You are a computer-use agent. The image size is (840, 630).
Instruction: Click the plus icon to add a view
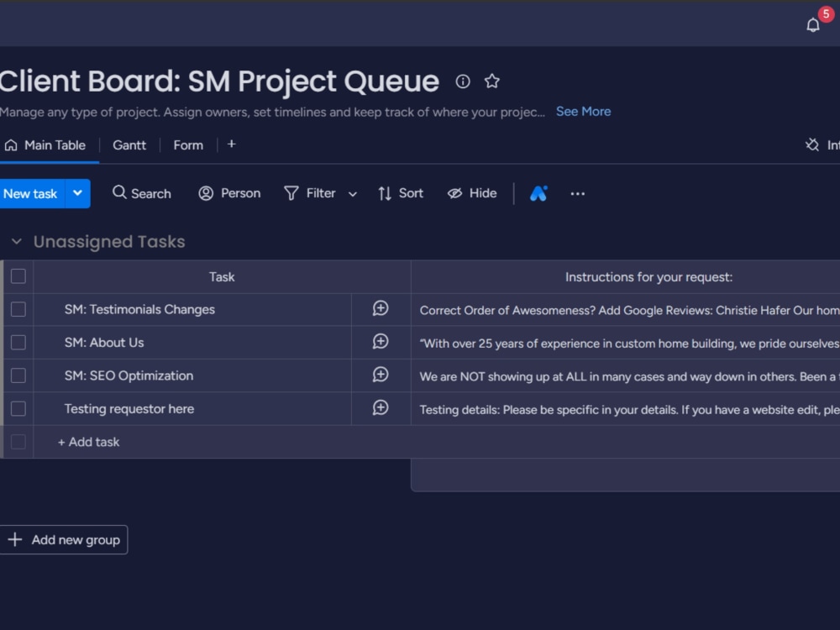coord(232,144)
